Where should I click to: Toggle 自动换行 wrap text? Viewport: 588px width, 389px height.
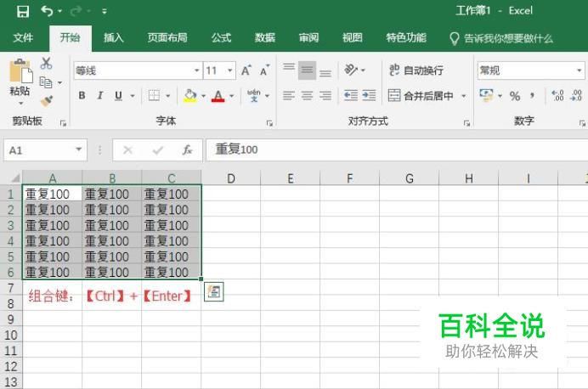(416, 70)
